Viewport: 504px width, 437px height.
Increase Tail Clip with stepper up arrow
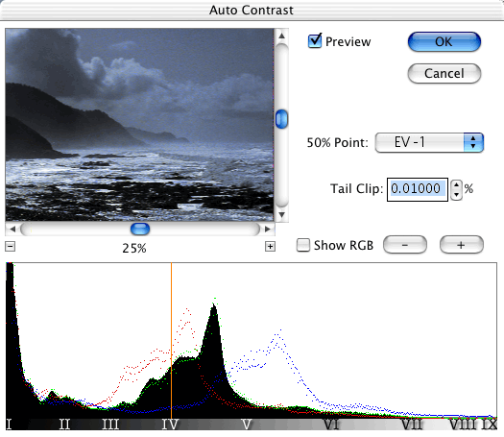456,185
